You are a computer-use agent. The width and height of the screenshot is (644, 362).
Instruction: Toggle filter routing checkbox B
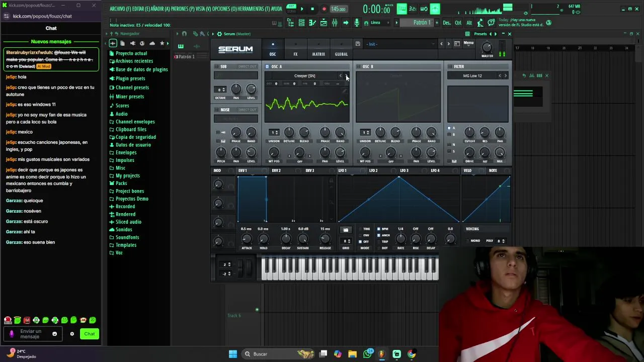click(449, 134)
